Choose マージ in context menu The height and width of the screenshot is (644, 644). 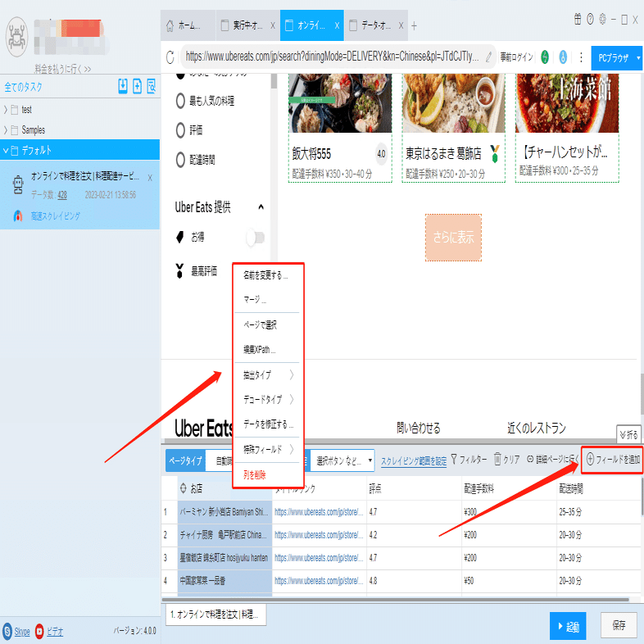click(255, 300)
